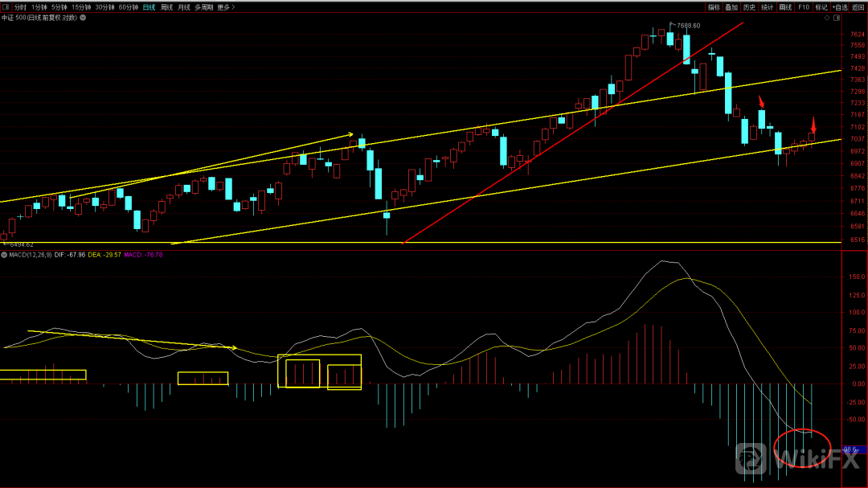This screenshot has width=868, height=488.
Task: Expand the MACD indicator dropdown arrow
Action: click(5, 255)
